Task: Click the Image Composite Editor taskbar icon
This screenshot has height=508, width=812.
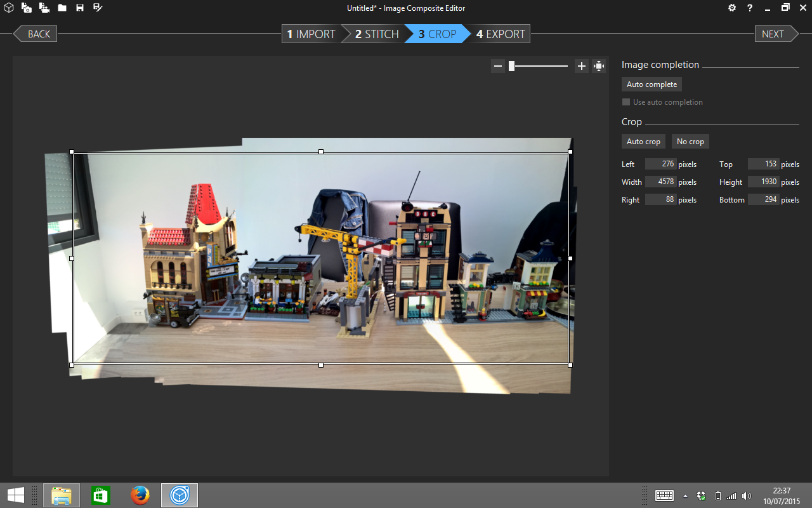Action: (180, 495)
